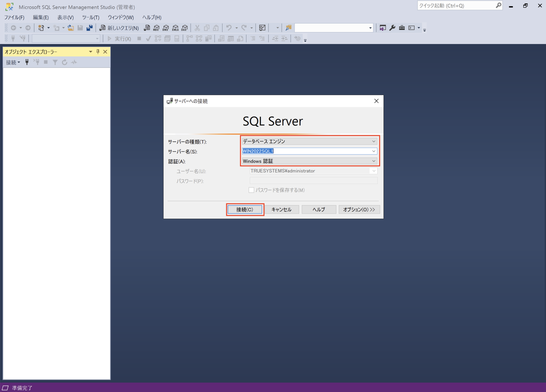Click the オプション(O) button

359,210
